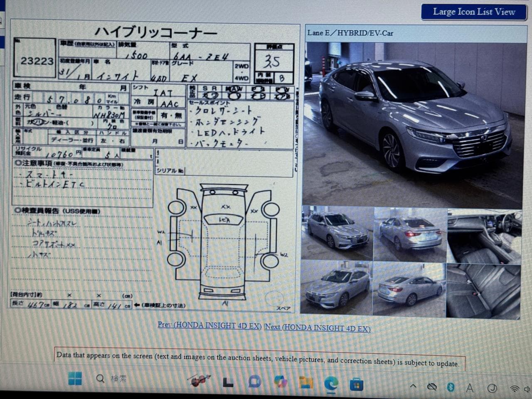Click the Large Icon List View button
Screen dimensions: 532x399
pyautogui.click(x=474, y=12)
